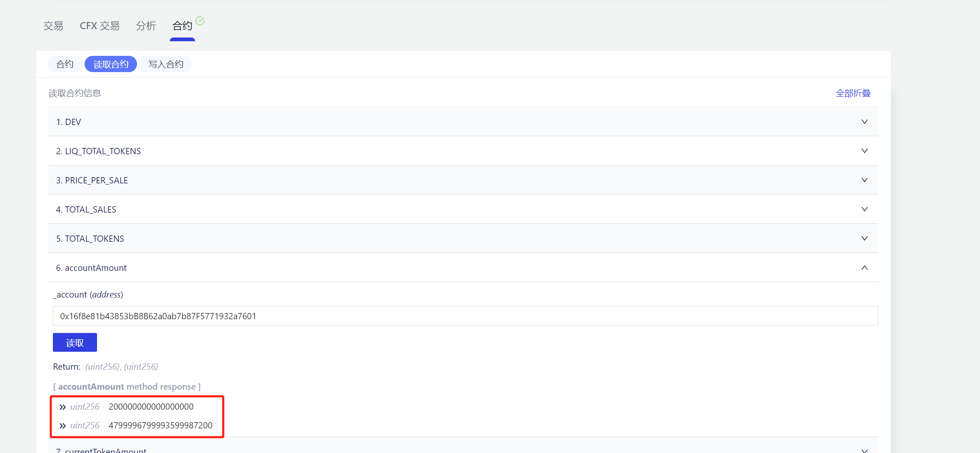Screen dimensions: 980x453
Task: Collapse the accountAmount section chevron
Action: pos(865,268)
